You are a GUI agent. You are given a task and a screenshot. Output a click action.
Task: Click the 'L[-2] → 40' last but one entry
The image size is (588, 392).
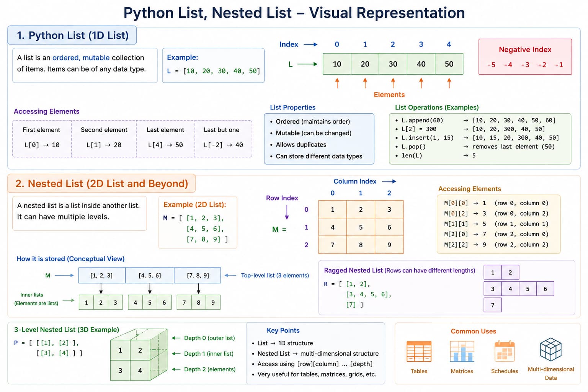click(223, 145)
